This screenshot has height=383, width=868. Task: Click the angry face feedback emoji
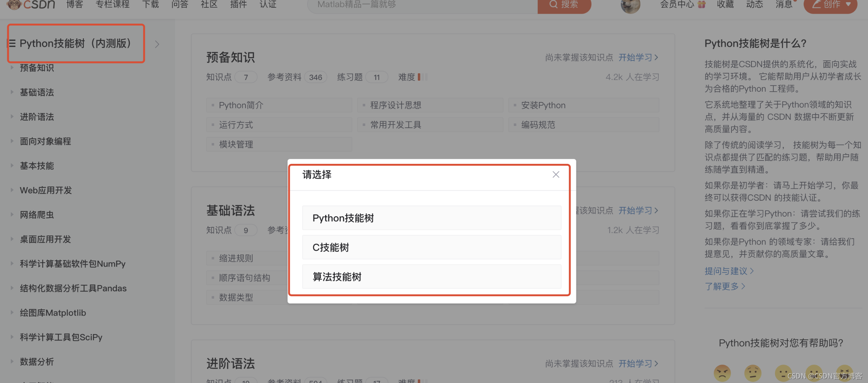pyautogui.click(x=722, y=373)
